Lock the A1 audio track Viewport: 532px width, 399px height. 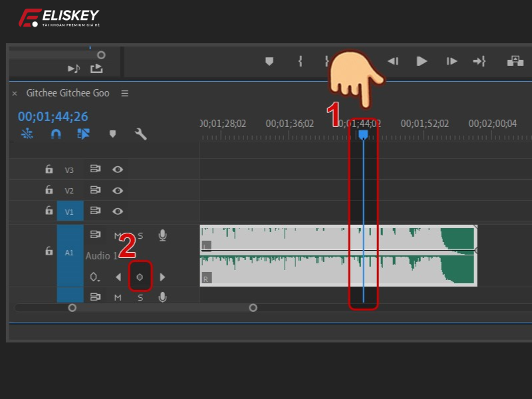[49, 251]
